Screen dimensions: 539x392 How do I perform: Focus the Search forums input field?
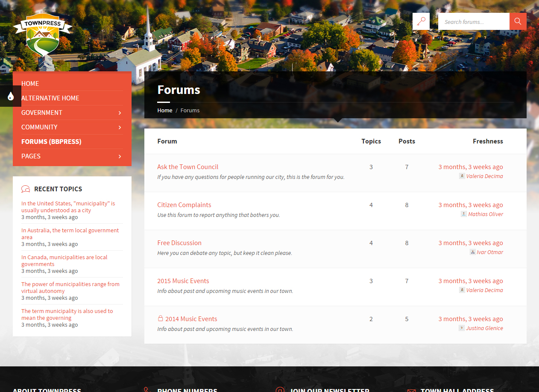(x=474, y=21)
